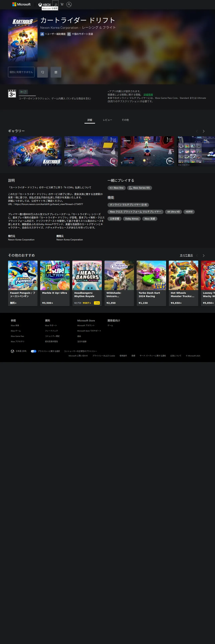Open the shopping cart icon
The height and width of the screenshot is (644, 215).
tap(62, 4)
